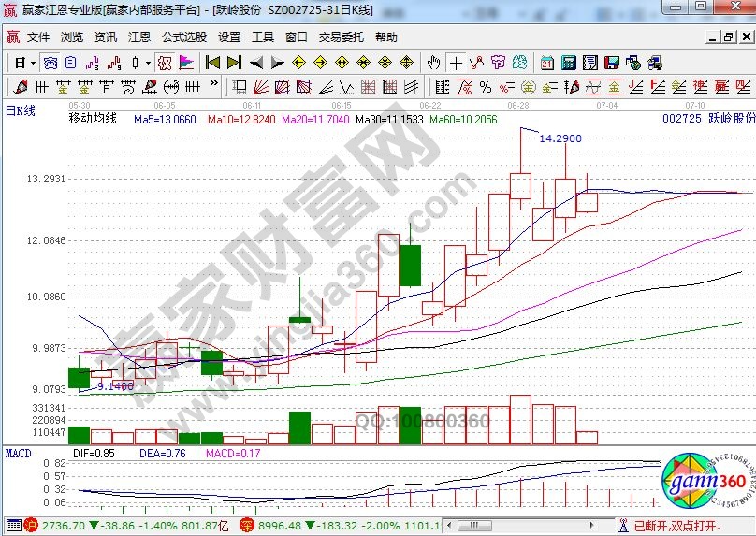Jump to first record with green arrow
Screen dimensions: 756x536
212,63
